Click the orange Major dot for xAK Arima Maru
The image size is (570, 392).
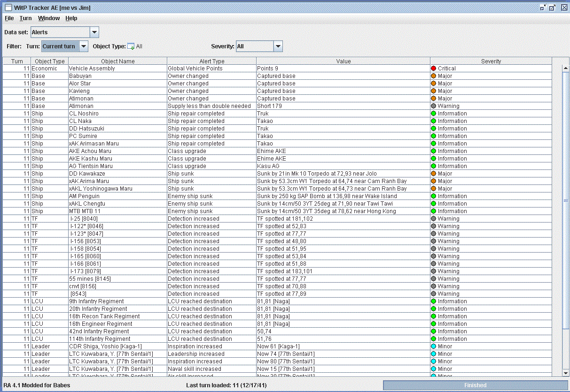[434, 181]
